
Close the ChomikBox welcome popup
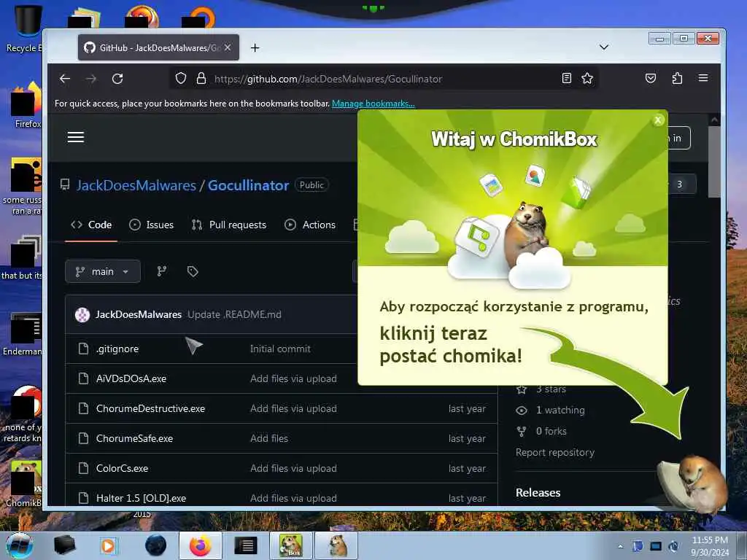pyautogui.click(x=658, y=120)
